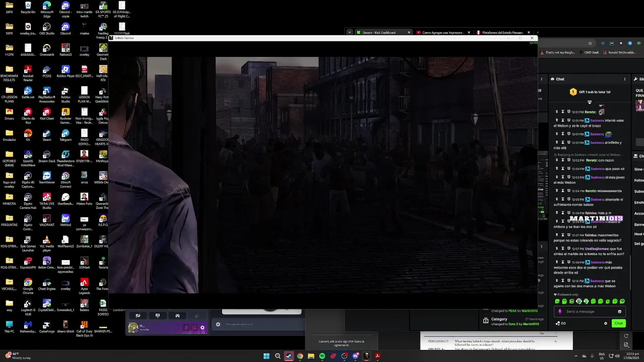Send message with green Chat button
This screenshot has width=644, height=362.
pyautogui.click(x=618, y=323)
